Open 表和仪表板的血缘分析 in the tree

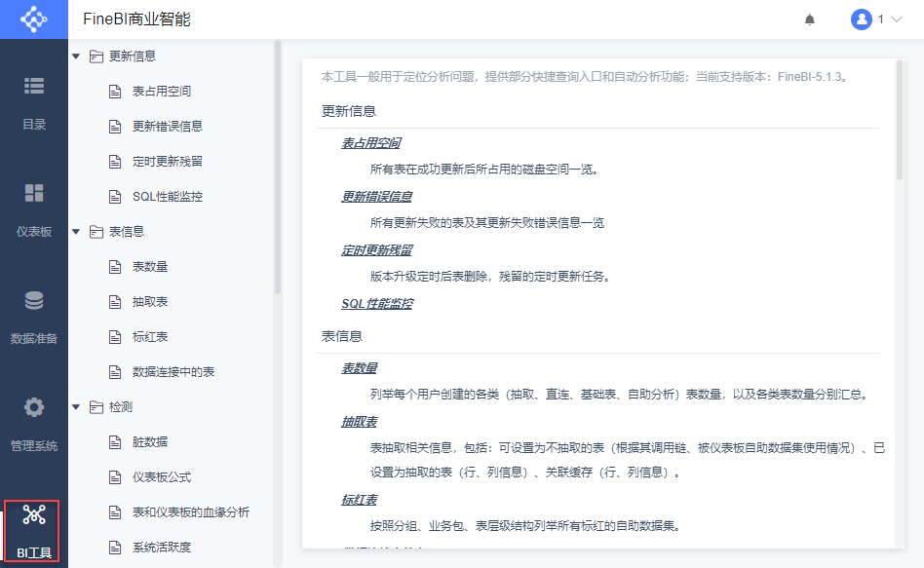coord(190,512)
